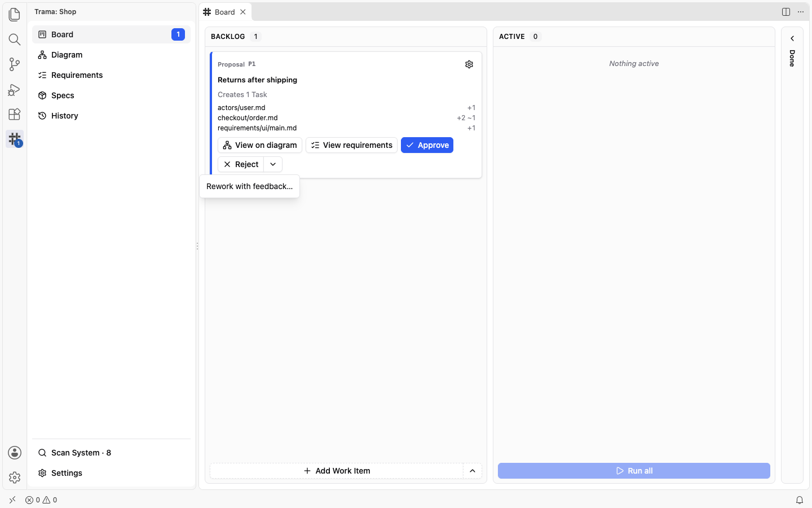812x508 pixels.
Task: Choose Rework with feedback… menu entry
Action: (x=250, y=186)
